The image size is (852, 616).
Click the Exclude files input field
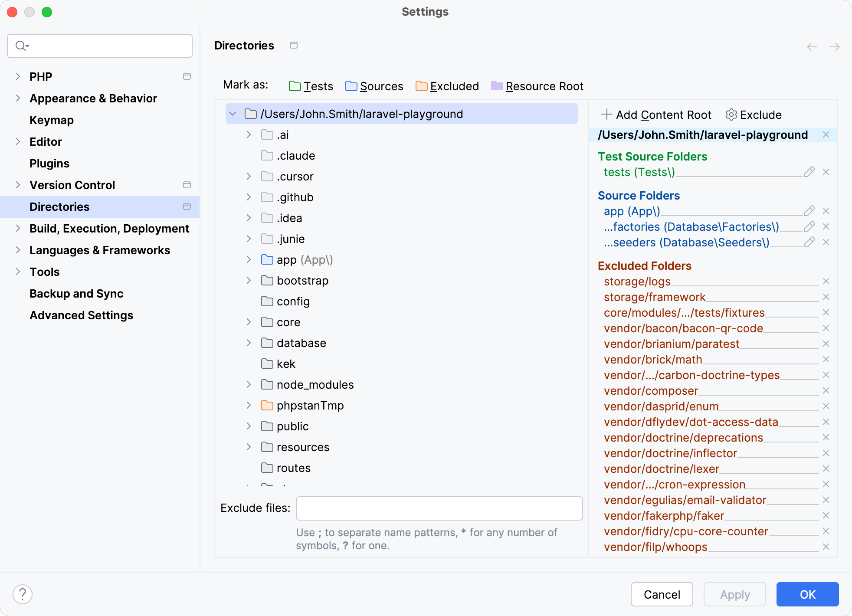coord(439,508)
